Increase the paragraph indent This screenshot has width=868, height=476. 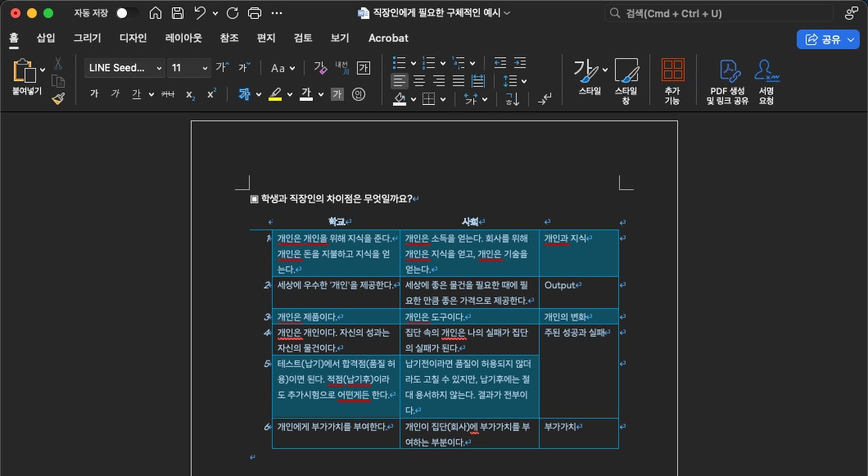(x=520, y=63)
